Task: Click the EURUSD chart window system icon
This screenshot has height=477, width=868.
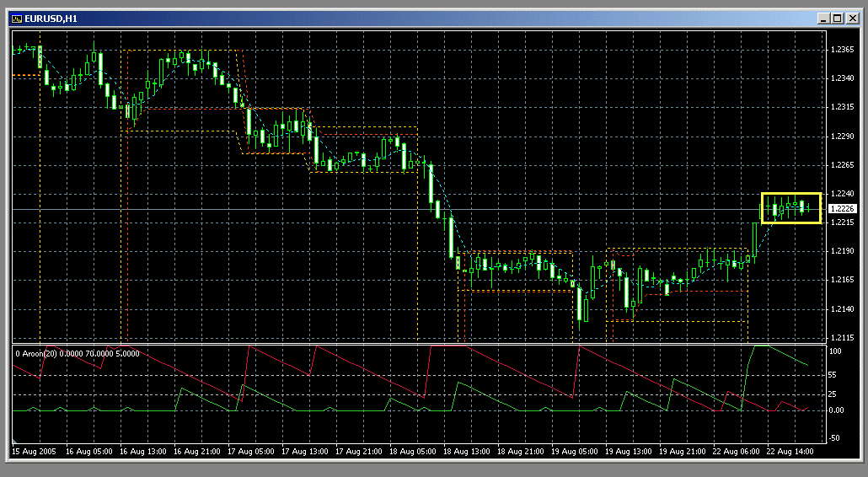Action: [15, 18]
